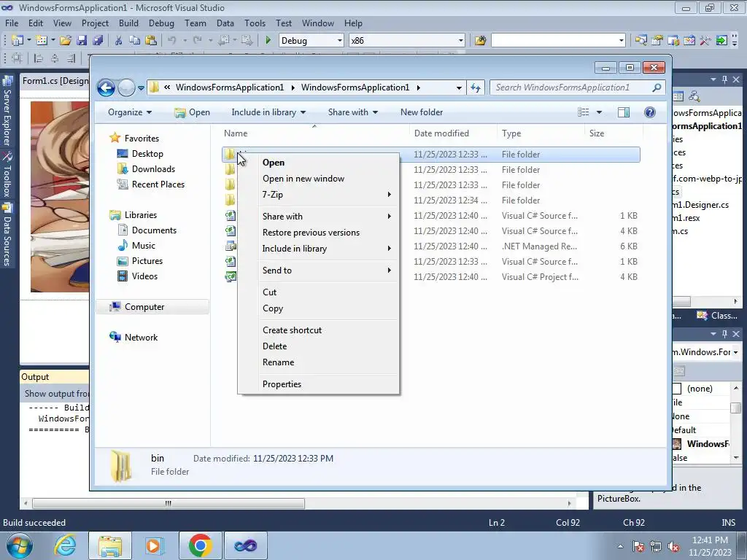The height and width of the screenshot is (560, 747).
Task: Click Open in context menu
Action: coord(318,163)
